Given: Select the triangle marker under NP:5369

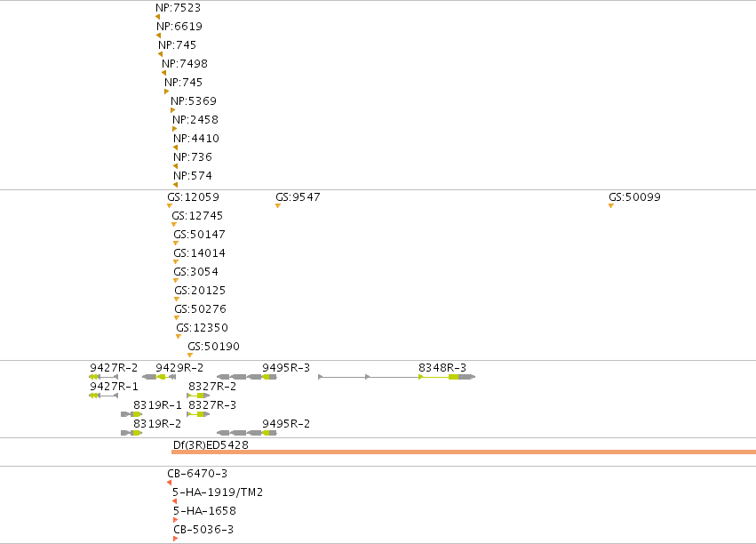Looking at the screenshot, I should 172,110.
